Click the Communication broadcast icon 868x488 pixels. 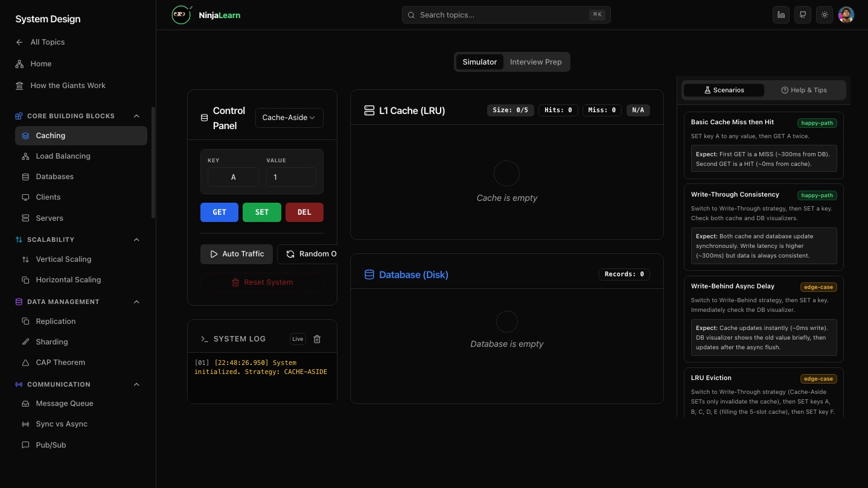point(19,384)
